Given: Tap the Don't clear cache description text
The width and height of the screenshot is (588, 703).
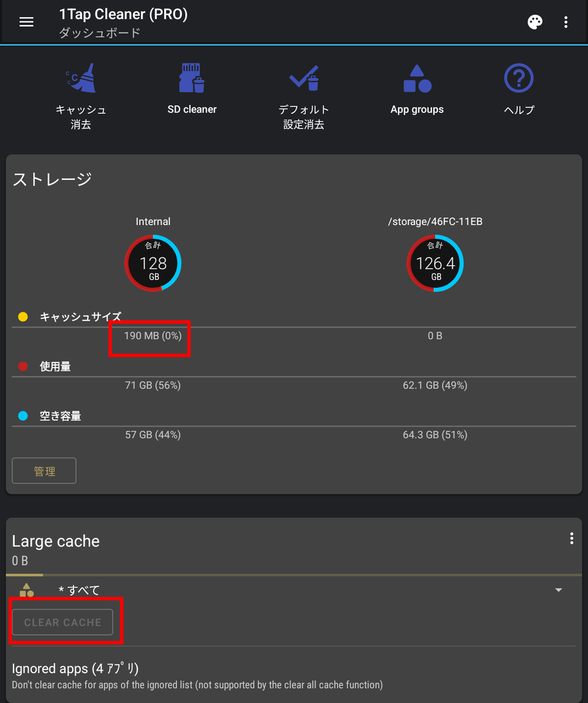Looking at the screenshot, I should 197,685.
